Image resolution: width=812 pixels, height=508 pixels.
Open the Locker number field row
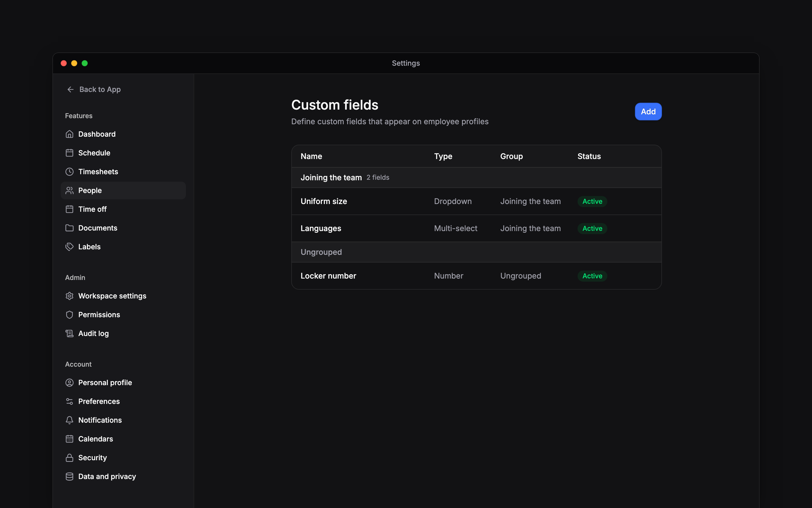pos(476,276)
